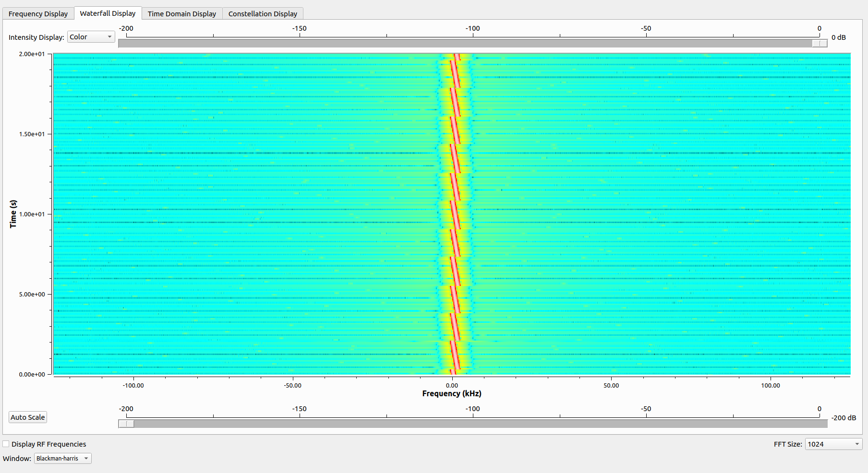Click the -100 mark on the top dB scale
The height and width of the screenshot is (473, 868).
click(x=472, y=28)
